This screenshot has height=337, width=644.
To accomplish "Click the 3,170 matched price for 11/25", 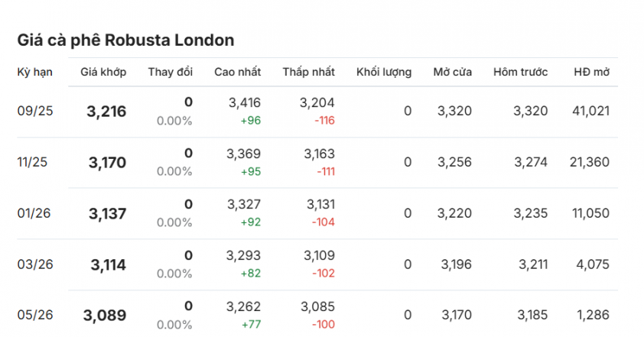I will pyautogui.click(x=107, y=163).
